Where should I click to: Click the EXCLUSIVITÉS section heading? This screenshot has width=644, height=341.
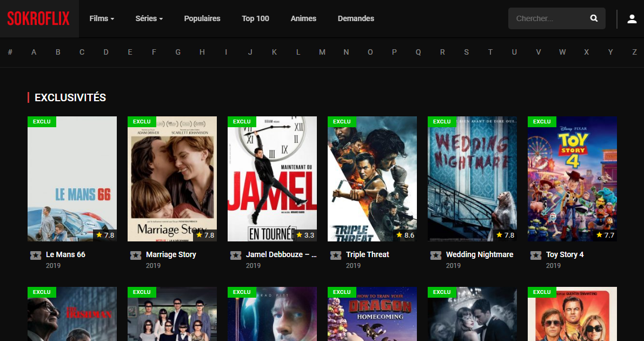point(70,97)
